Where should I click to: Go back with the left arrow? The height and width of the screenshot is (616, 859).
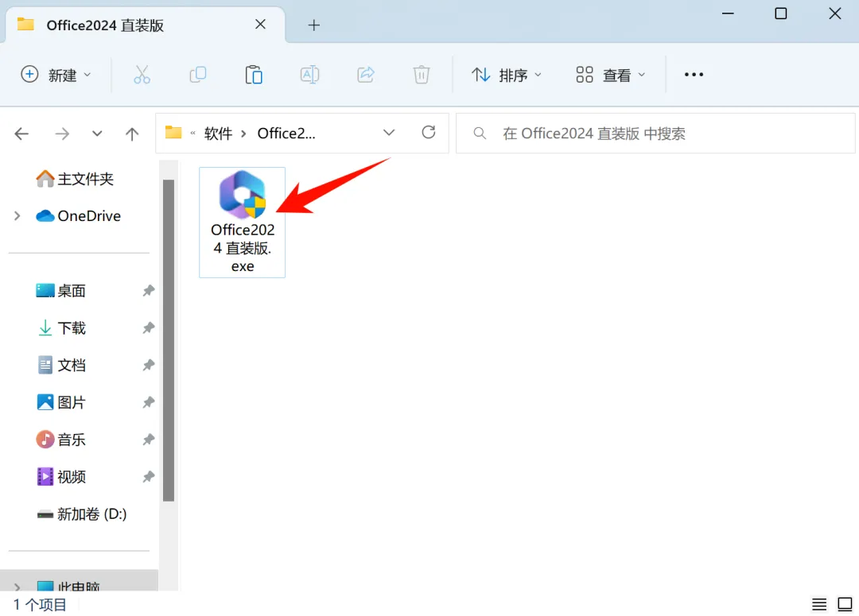click(x=21, y=134)
